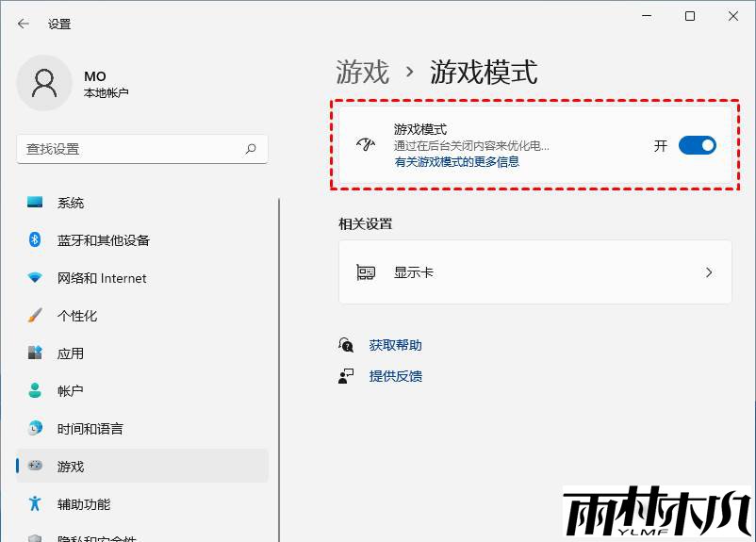Screen dimensions: 756x542
Task: Select 应用 in the sidebar
Action: (x=71, y=353)
